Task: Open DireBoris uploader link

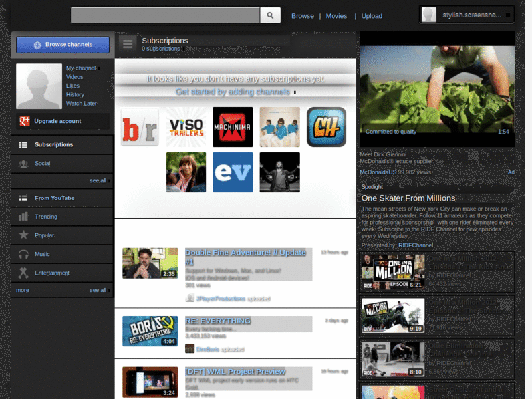Action: (207, 350)
